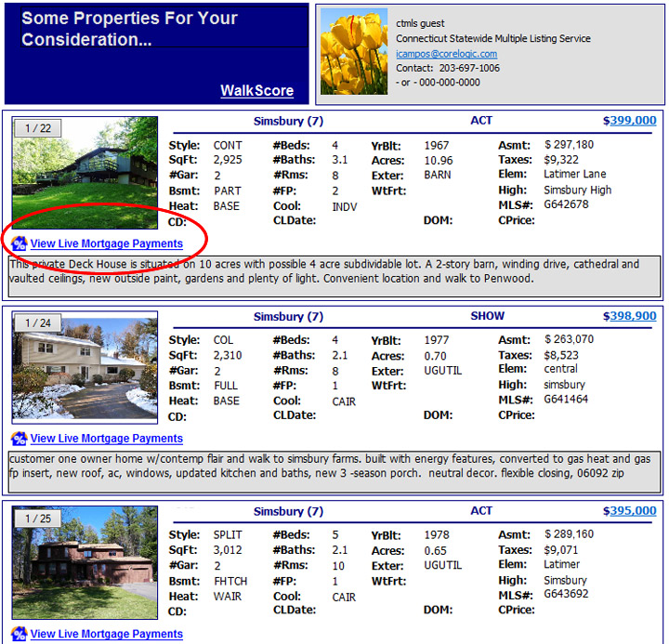The width and height of the screenshot is (669, 644).
Task: Click the icampos@corelogic.com email link
Action: pos(446,54)
